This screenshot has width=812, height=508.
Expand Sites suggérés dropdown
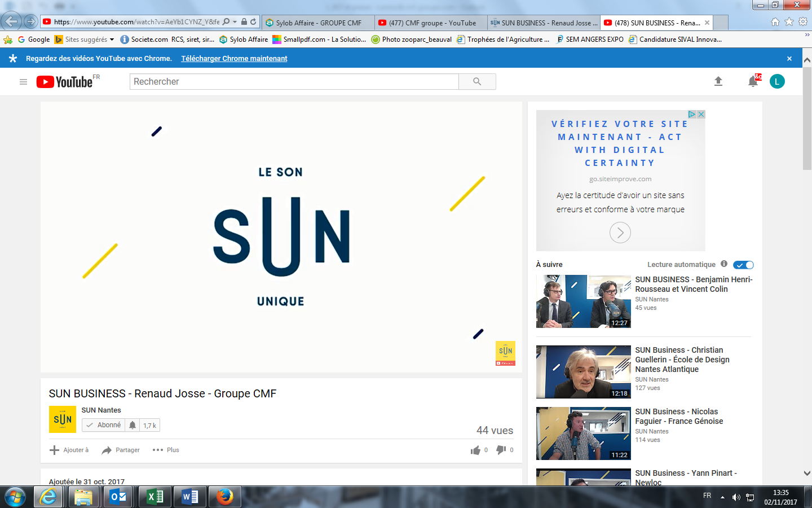click(x=112, y=40)
